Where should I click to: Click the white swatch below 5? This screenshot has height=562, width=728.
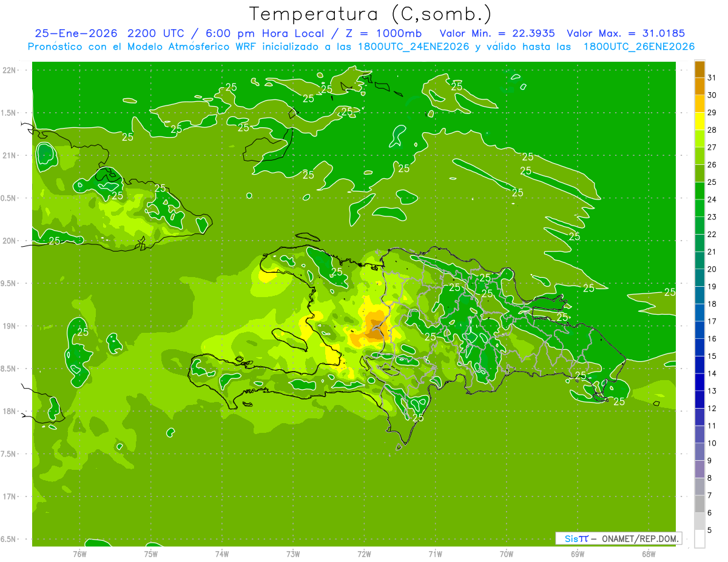pos(699,538)
